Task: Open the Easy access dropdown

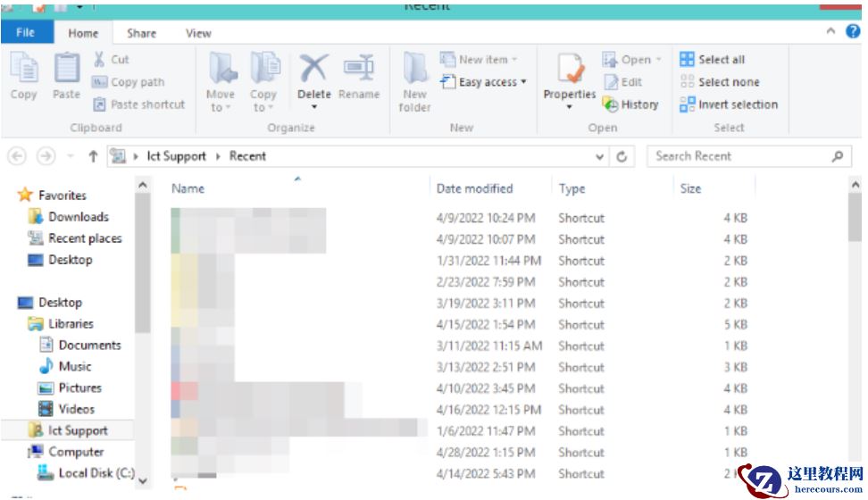Action: 483,82
